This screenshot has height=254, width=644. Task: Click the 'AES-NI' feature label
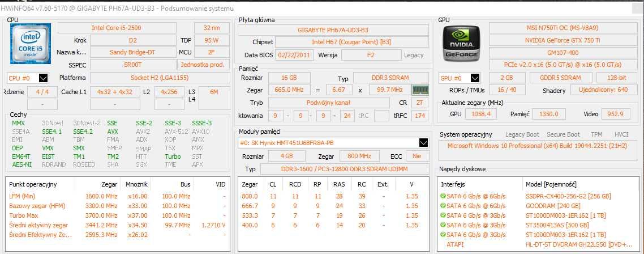22,164
